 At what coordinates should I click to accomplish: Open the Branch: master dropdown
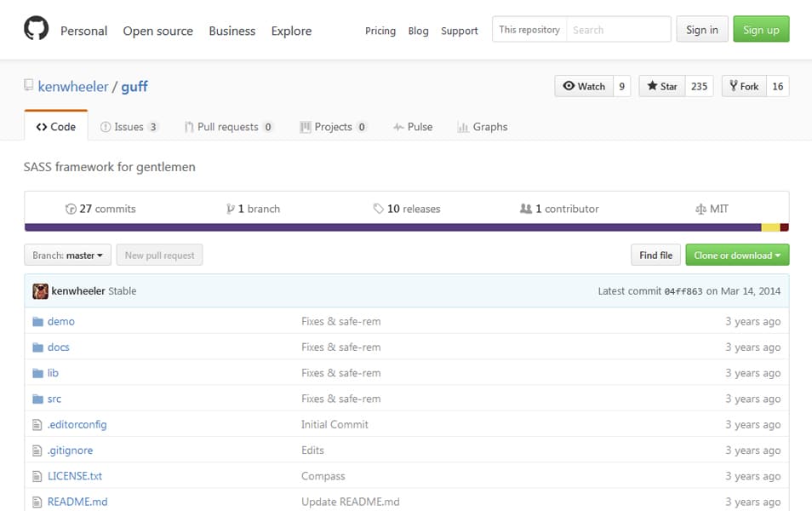point(67,254)
